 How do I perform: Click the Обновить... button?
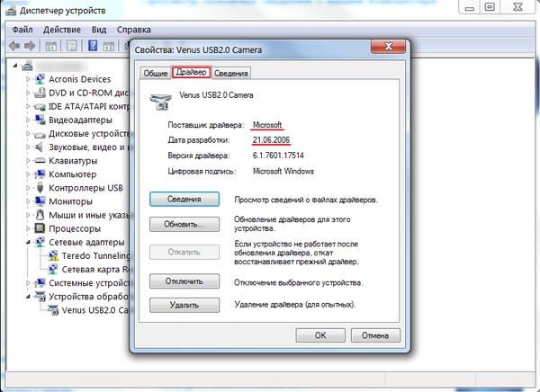tap(184, 225)
